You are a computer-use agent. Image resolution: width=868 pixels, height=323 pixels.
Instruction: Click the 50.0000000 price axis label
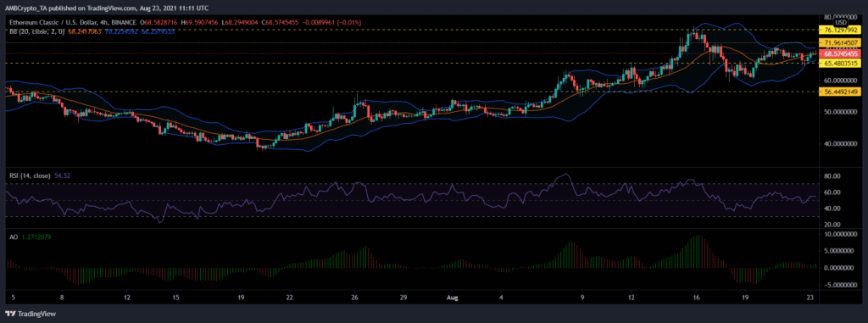tap(841, 112)
